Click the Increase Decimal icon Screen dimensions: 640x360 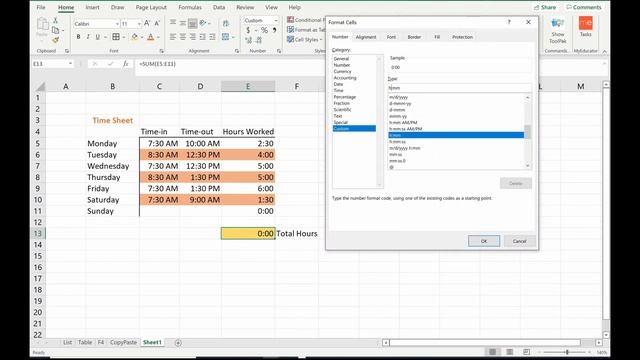point(249,40)
